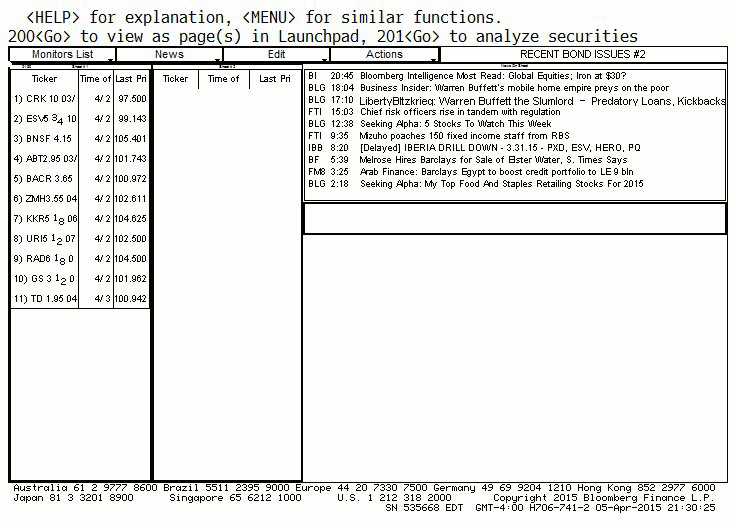Click last price 99.143 for ESV5
Image resolution: width=736 pixels, height=527 pixels.
tap(132, 119)
